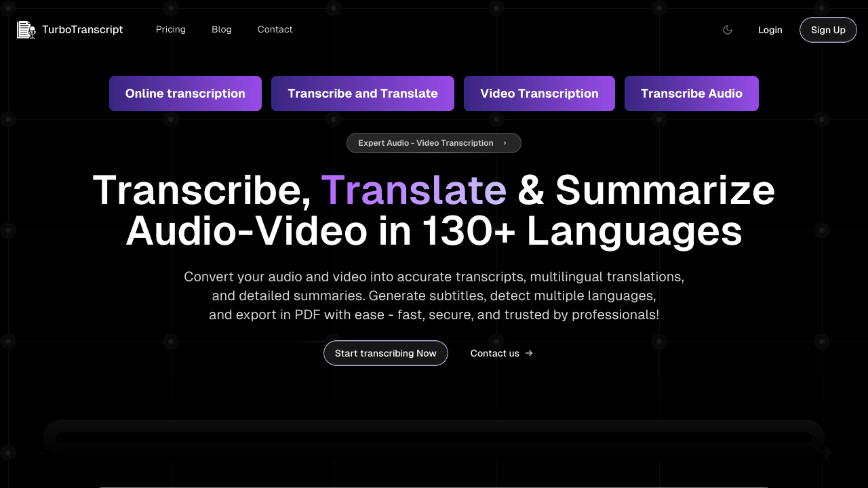
Task: Select Transcribe and Translate
Action: (x=363, y=93)
